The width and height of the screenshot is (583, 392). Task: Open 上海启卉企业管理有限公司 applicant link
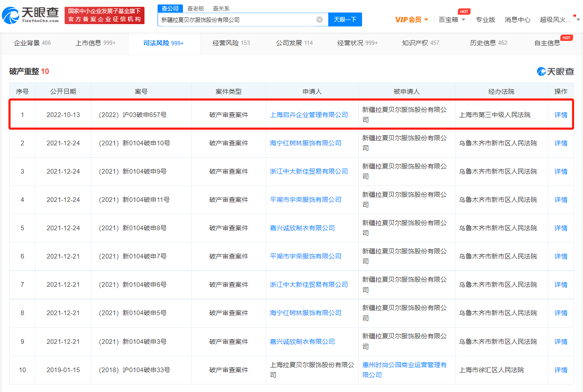309,114
